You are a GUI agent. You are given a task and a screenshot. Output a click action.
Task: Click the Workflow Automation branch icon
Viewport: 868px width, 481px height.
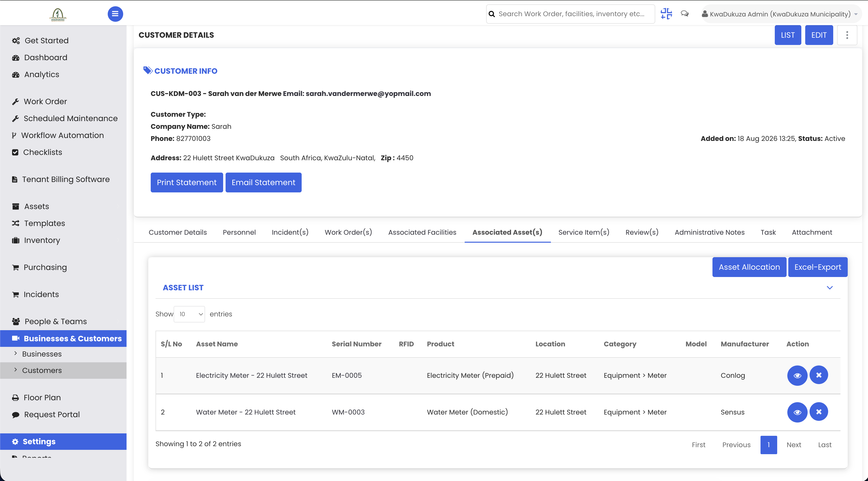(14, 135)
